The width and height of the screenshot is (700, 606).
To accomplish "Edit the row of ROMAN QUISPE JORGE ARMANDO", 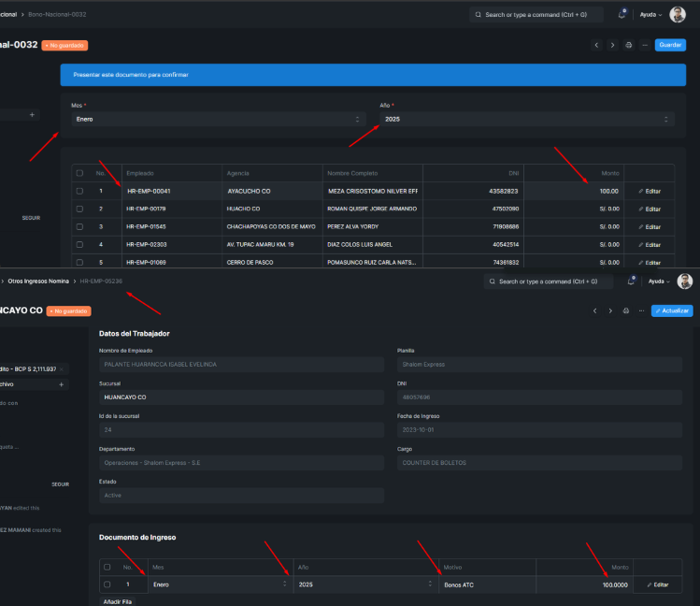I will point(650,209).
